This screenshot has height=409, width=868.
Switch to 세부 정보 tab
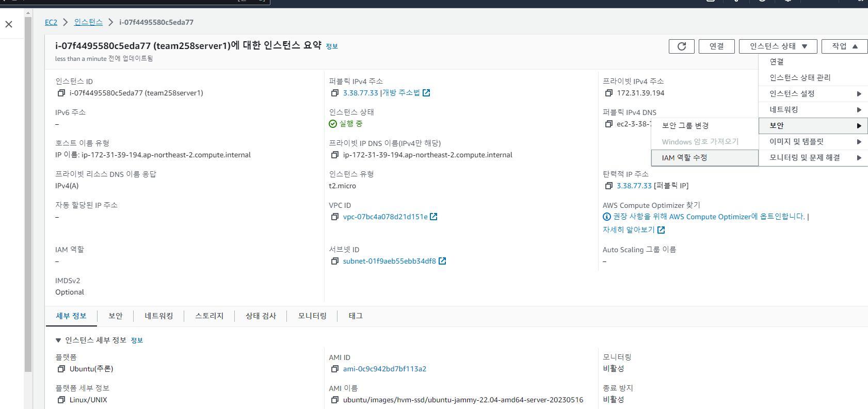click(x=71, y=316)
